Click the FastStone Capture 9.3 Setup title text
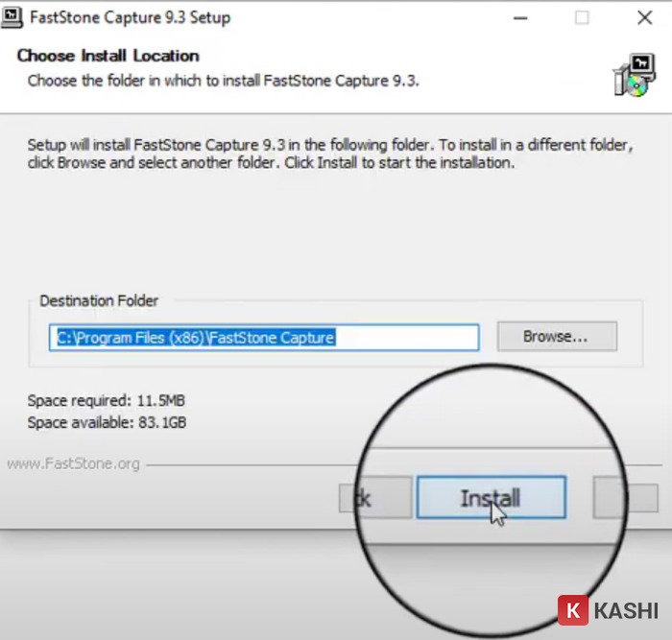 pyautogui.click(x=130, y=17)
